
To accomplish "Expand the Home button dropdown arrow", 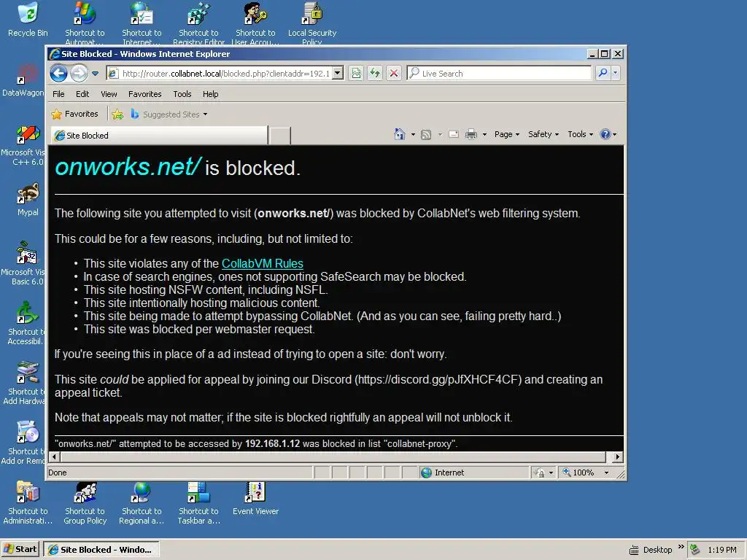I will coord(413,135).
